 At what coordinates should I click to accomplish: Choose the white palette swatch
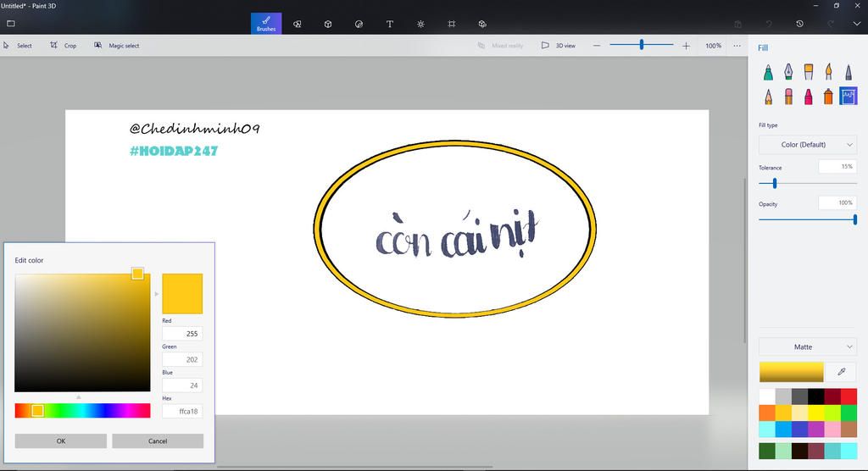point(766,396)
